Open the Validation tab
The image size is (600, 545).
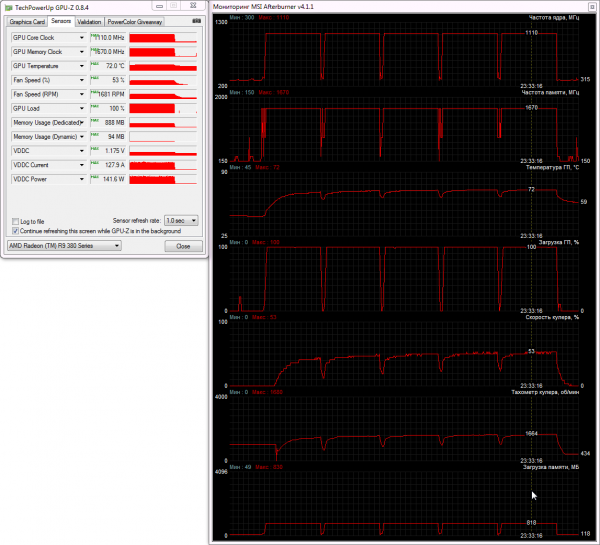89,22
